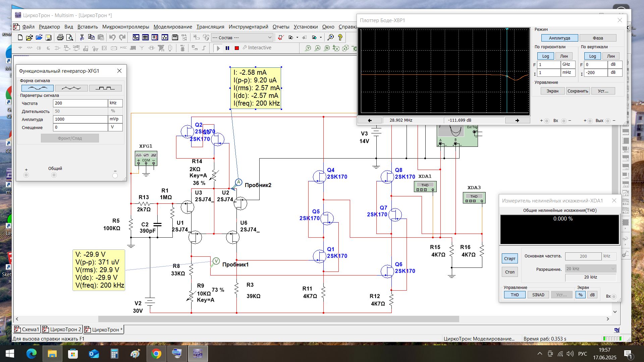Click the Старт button in distortion analyzer
This screenshot has width=644, height=362.
tap(509, 259)
